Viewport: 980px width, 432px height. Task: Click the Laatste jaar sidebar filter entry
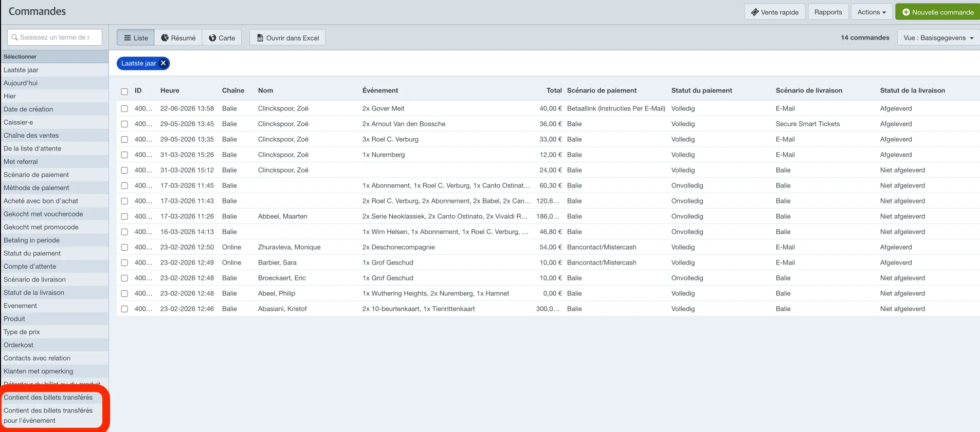[x=54, y=70]
